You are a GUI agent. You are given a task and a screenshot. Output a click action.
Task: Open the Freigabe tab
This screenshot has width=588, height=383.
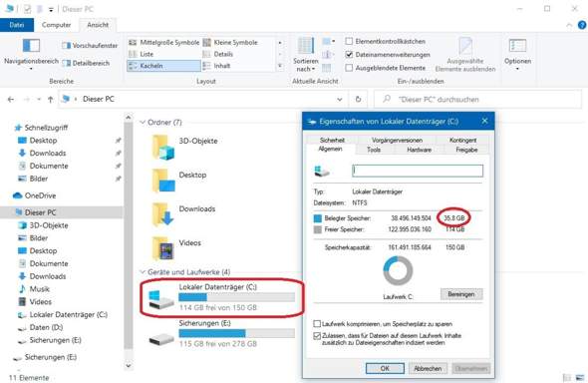pyautogui.click(x=466, y=150)
